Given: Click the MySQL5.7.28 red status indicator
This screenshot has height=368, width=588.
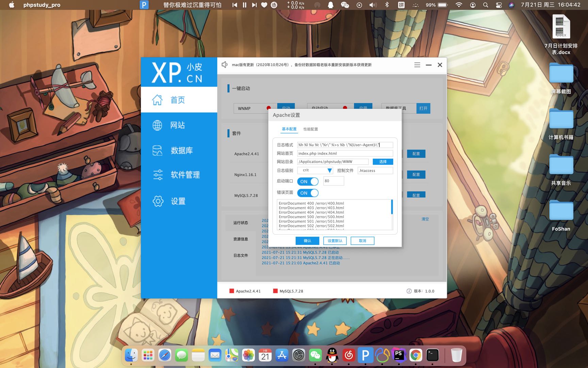Looking at the screenshot, I should point(275,291).
